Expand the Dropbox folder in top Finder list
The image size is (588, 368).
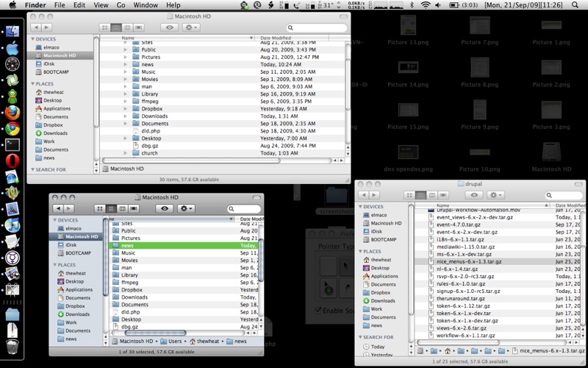(126, 108)
